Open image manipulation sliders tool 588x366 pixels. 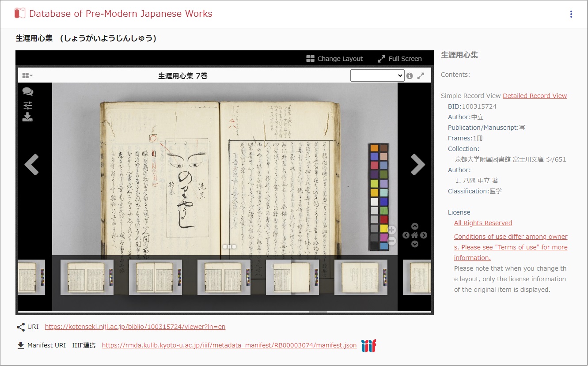(28, 105)
